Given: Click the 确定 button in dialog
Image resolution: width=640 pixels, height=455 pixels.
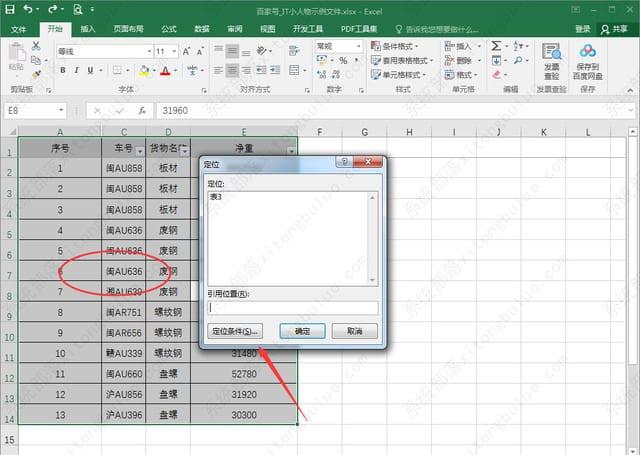Looking at the screenshot, I should [x=302, y=331].
